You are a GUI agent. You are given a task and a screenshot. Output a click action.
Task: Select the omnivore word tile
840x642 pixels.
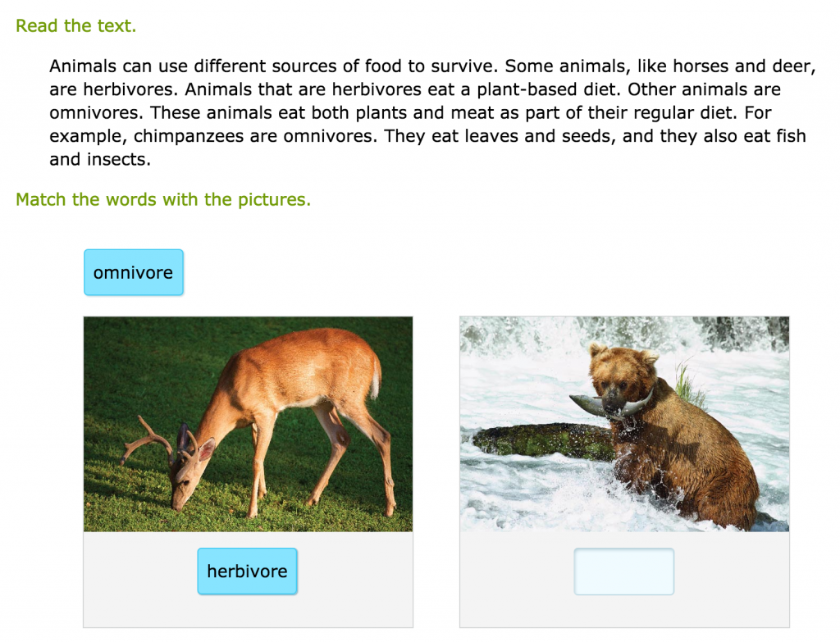[x=134, y=272]
